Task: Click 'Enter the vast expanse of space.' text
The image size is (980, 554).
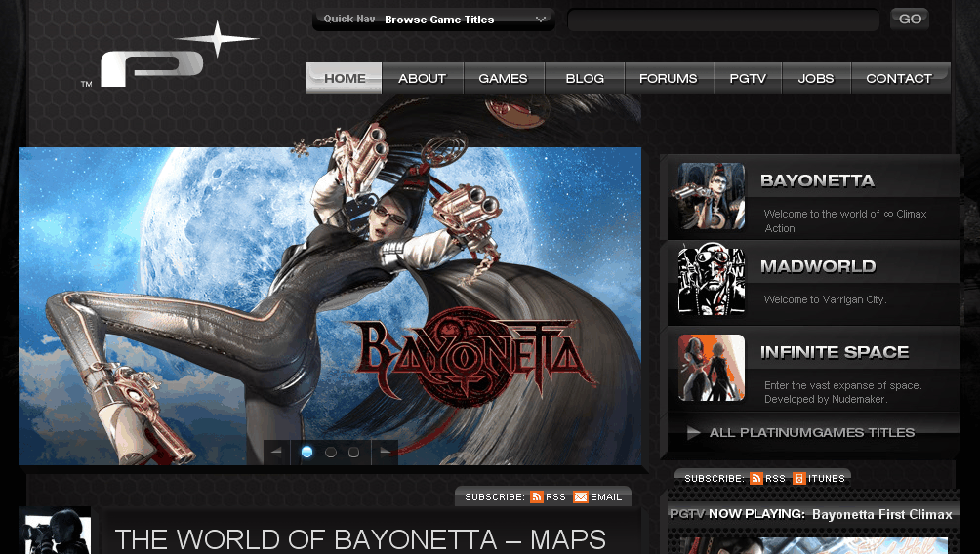Action: point(843,385)
